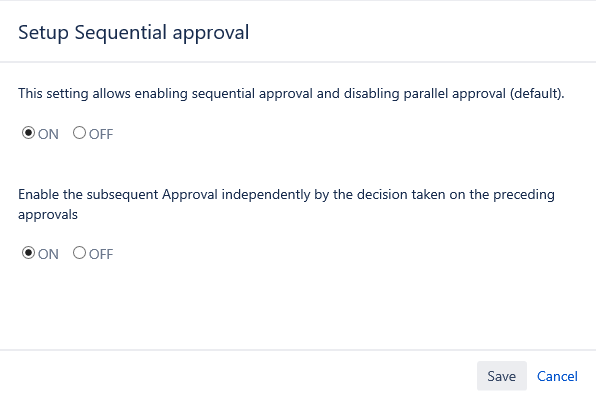Click ON label below the preceding approvals text

point(48,254)
